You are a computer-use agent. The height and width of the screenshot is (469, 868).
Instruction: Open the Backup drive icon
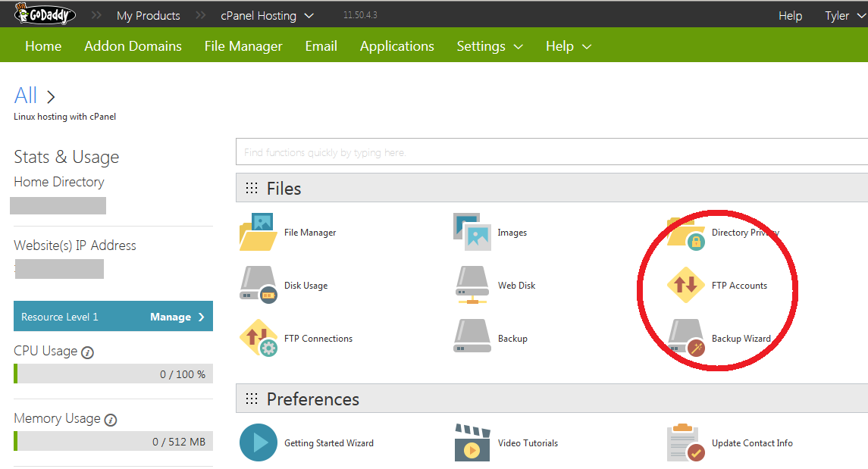(472, 339)
